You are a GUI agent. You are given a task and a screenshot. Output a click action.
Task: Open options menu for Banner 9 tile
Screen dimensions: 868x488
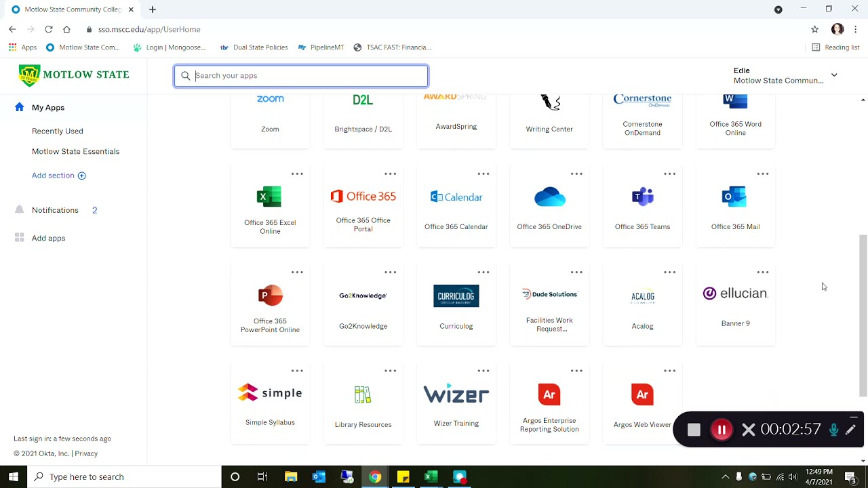coord(763,272)
